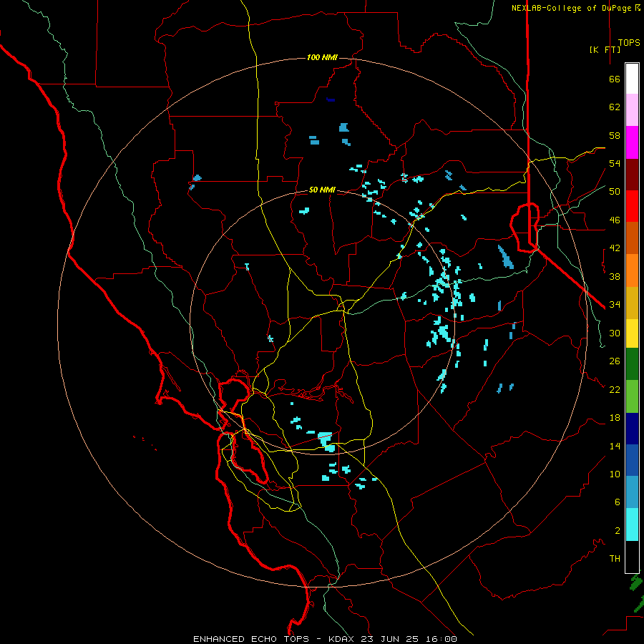Click the gold 38 kft legend swatch

[x=632, y=303]
